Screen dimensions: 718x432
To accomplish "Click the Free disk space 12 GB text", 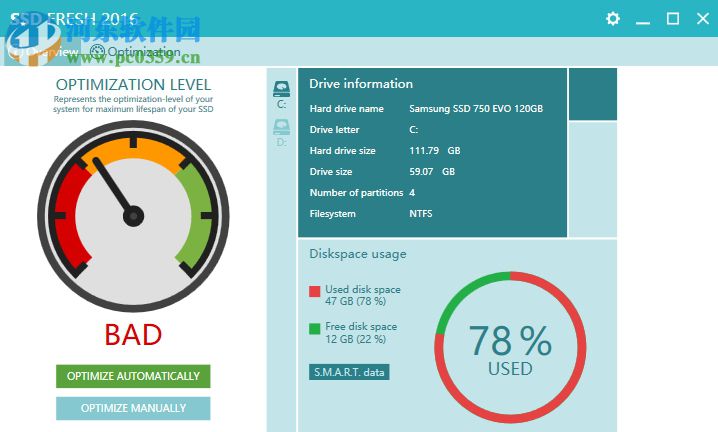I will point(361,333).
